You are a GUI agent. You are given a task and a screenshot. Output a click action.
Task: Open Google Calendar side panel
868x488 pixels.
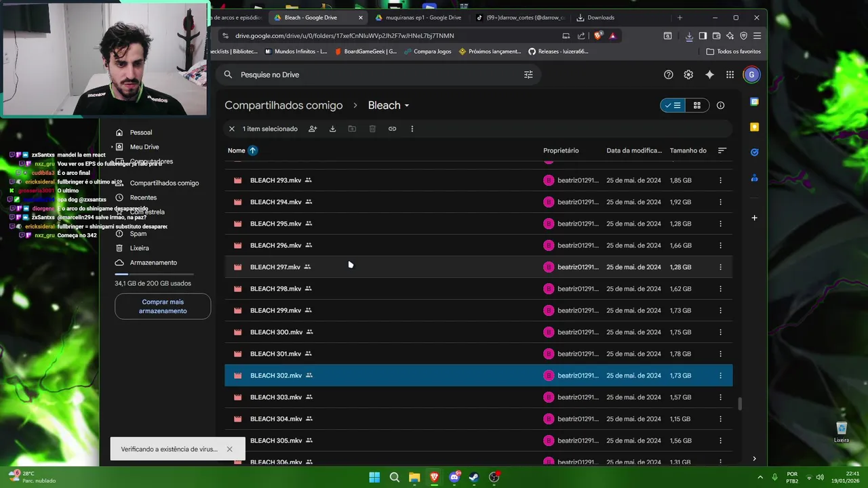click(x=754, y=102)
